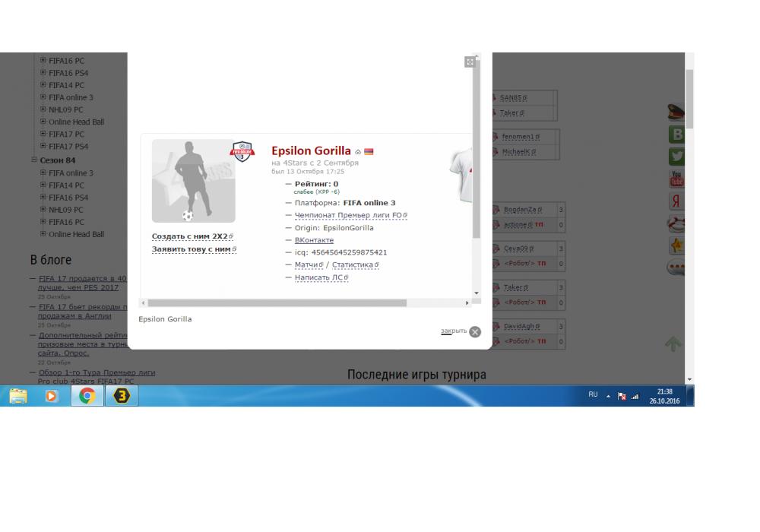
Task: Open Windows Explorer from the taskbar
Action: pyautogui.click(x=18, y=396)
